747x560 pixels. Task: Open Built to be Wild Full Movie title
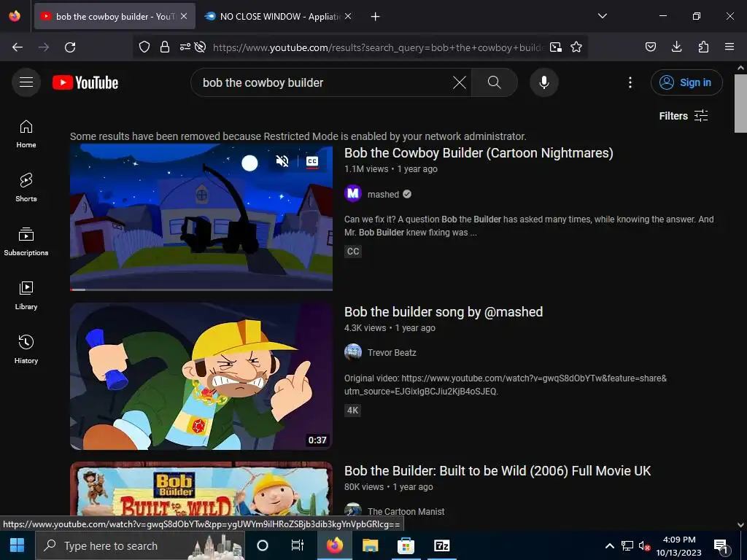pyautogui.click(x=498, y=471)
